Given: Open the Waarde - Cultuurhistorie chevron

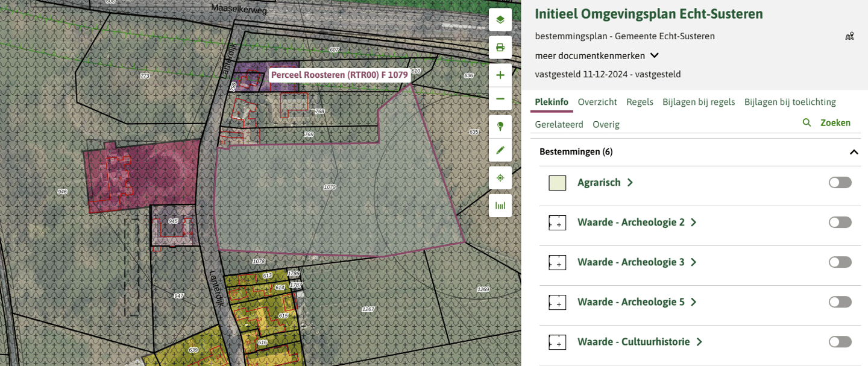Looking at the screenshot, I should [x=699, y=342].
